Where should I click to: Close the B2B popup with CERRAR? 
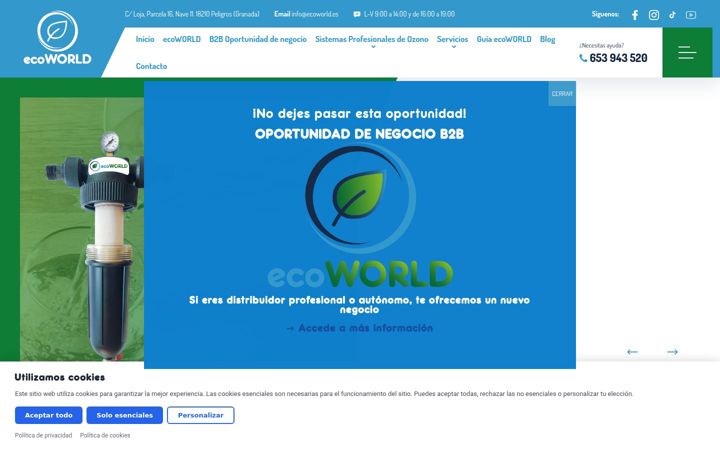point(562,94)
